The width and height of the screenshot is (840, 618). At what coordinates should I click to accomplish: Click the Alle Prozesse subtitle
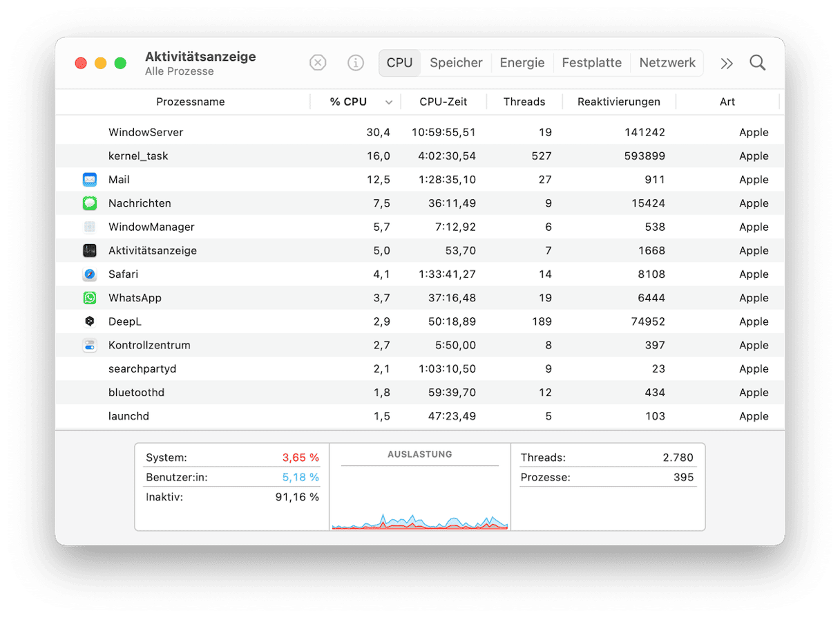pos(180,71)
